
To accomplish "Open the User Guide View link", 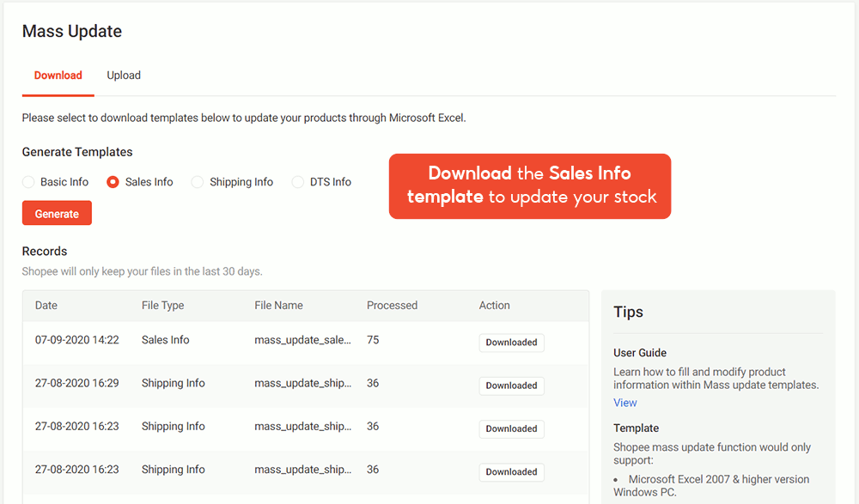I will tap(625, 403).
